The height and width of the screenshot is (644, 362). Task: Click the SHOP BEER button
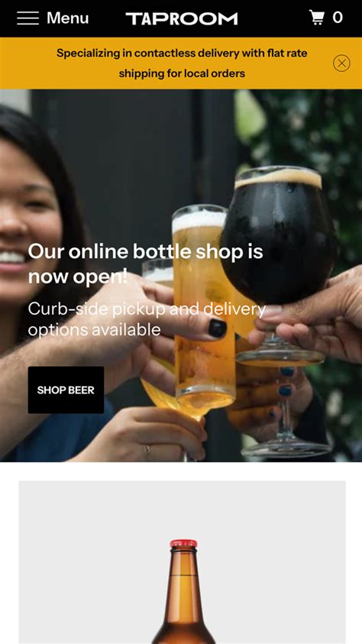(66, 390)
